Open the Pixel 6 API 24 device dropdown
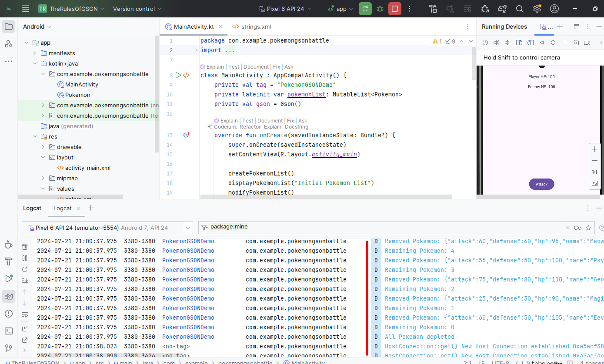Viewport: 604px width, 364px height. (285, 9)
